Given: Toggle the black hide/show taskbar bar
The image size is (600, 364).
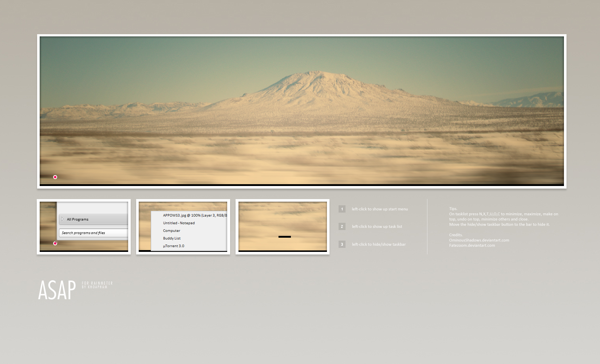Looking at the screenshot, I should (284, 237).
